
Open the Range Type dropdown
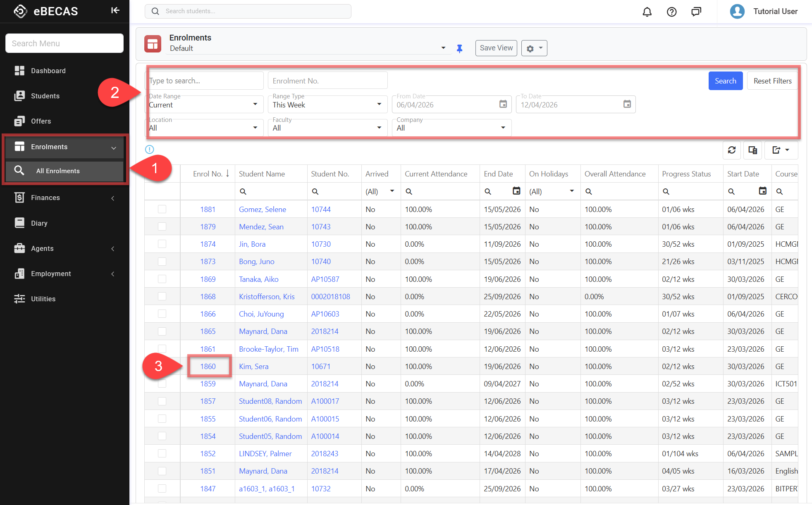point(327,105)
